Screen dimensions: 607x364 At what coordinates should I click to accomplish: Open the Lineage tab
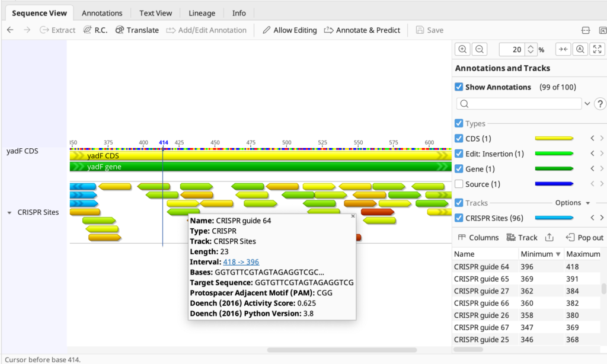coord(202,12)
